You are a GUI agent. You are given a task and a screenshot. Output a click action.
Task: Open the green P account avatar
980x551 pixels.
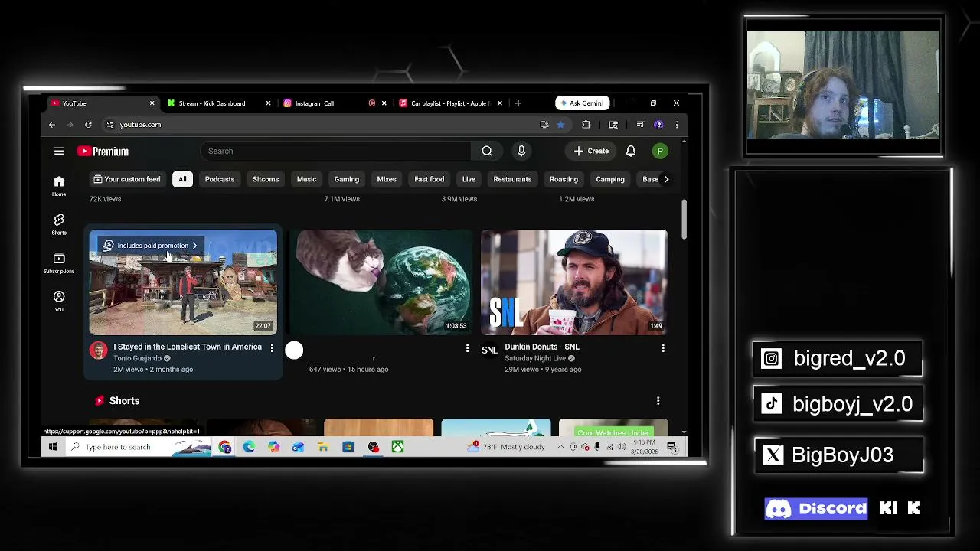pyautogui.click(x=659, y=151)
